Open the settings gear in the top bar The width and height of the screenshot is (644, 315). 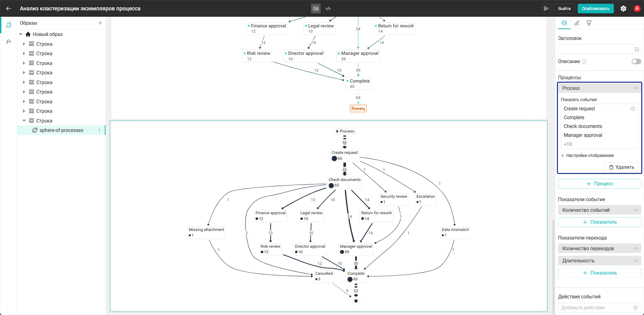point(623,9)
